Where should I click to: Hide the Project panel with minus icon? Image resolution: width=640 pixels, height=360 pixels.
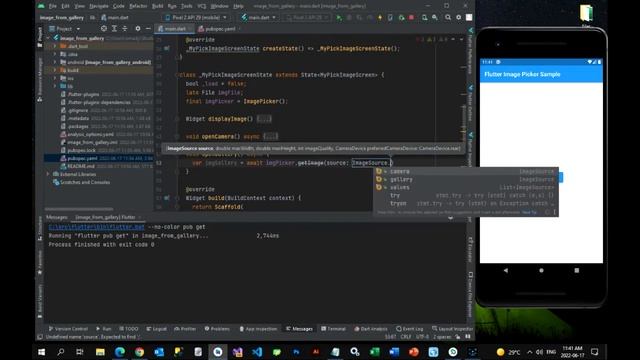point(148,29)
